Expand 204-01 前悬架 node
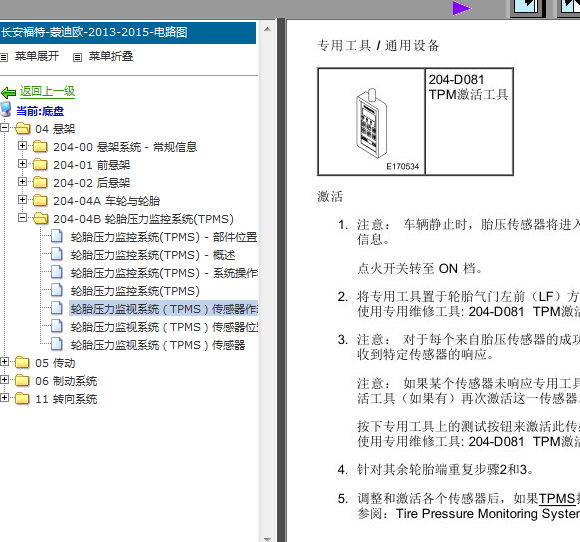This screenshot has height=542, width=580. tap(22, 164)
